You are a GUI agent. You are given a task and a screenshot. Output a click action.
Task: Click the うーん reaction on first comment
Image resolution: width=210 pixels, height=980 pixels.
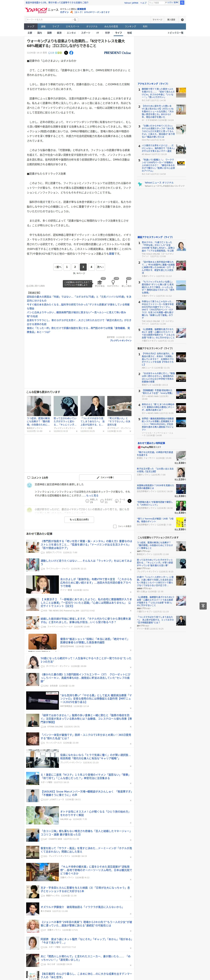120,501
